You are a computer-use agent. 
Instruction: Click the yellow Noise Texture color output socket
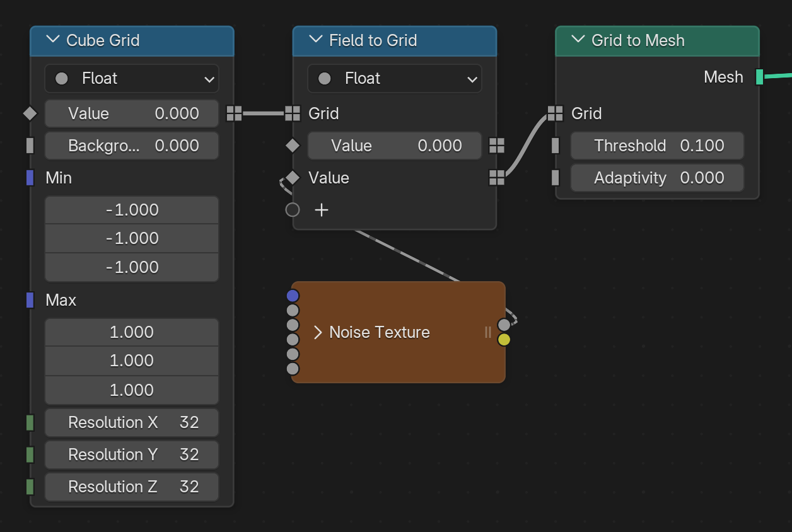[504, 340]
